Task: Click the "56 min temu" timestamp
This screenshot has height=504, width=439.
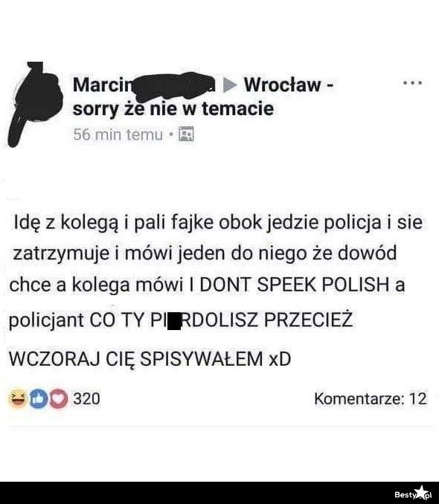Action: point(118,134)
